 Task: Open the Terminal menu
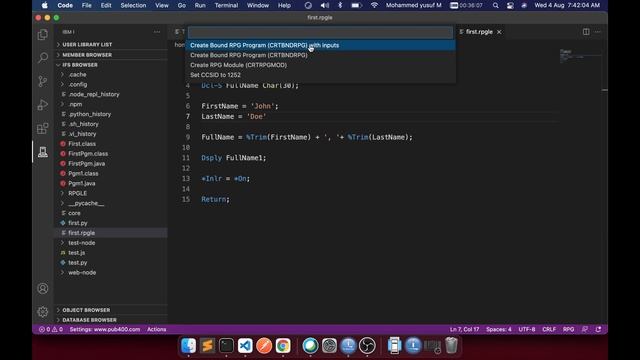[x=226, y=5]
